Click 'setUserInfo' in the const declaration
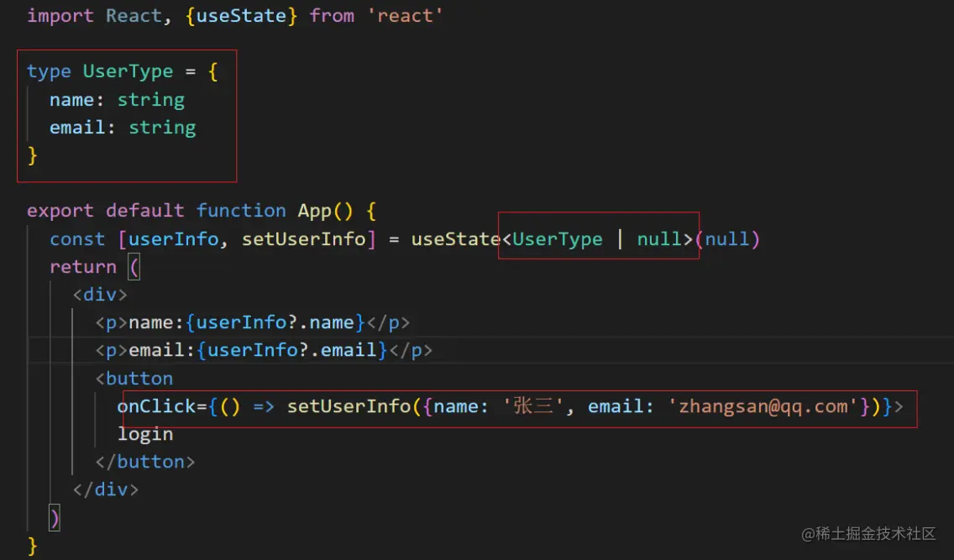This screenshot has width=954, height=560. tap(304, 238)
